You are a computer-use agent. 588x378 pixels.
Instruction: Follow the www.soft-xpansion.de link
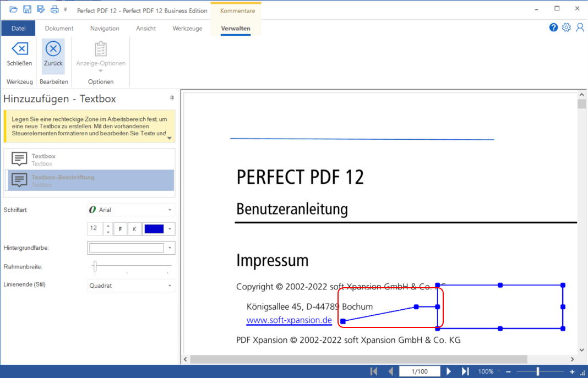pos(289,320)
